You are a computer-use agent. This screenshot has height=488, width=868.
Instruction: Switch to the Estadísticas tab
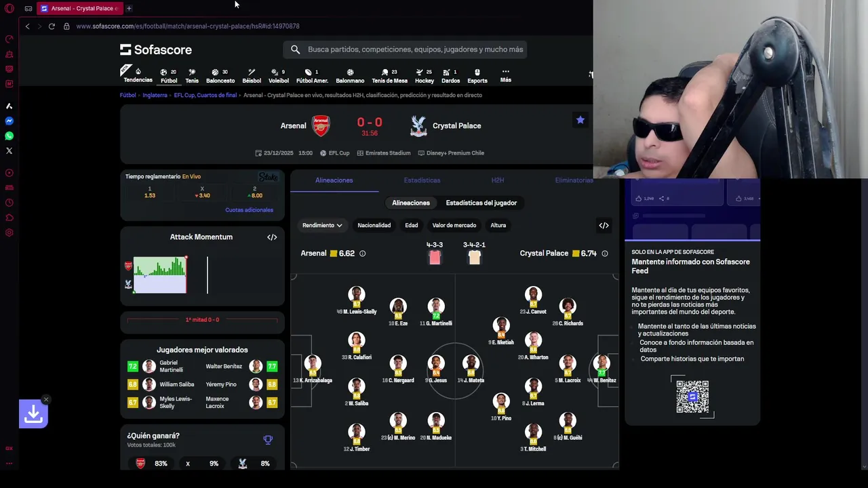point(422,180)
